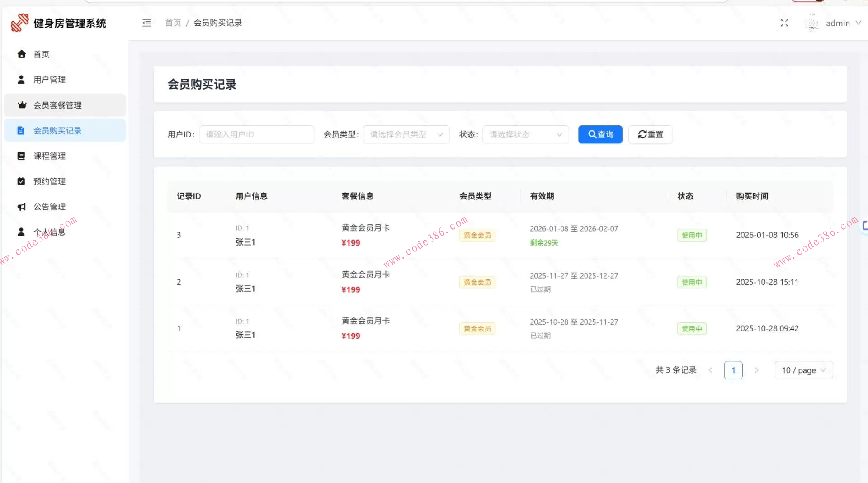Select 会员购买记录 in the breadcrumb trail
Viewport: 868px width, 483px height.
pos(217,23)
